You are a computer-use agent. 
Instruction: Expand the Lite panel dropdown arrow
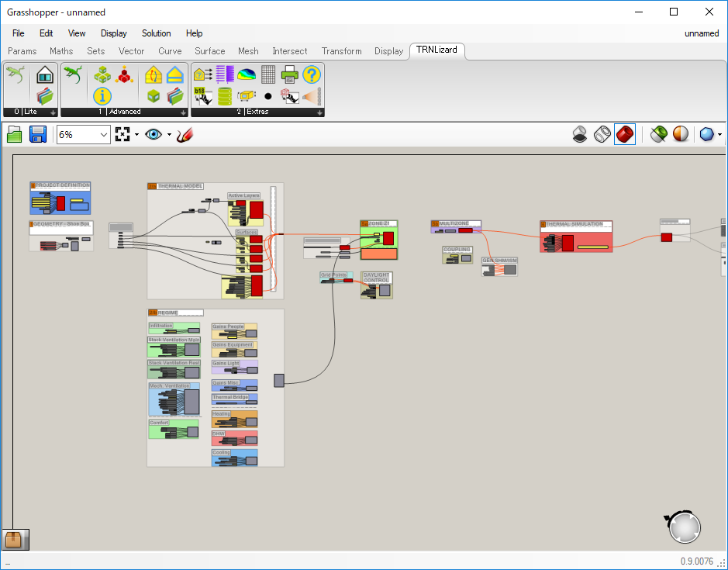coord(53,112)
